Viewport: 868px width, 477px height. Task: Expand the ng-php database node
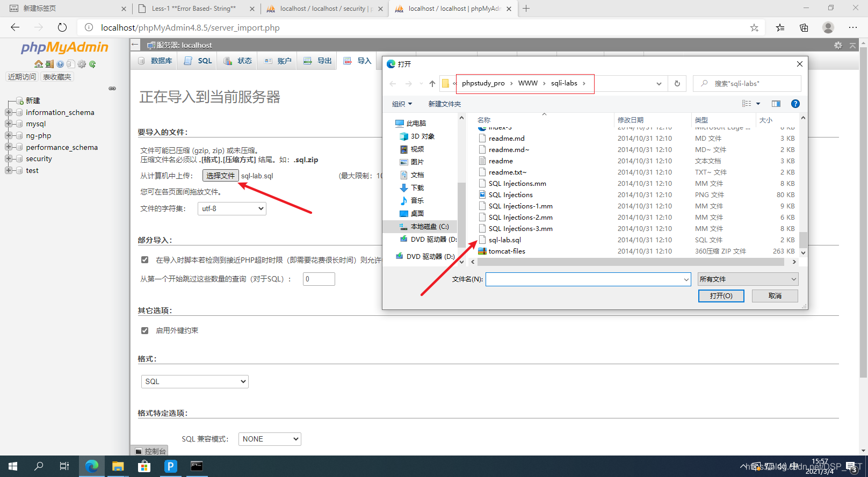[9, 135]
